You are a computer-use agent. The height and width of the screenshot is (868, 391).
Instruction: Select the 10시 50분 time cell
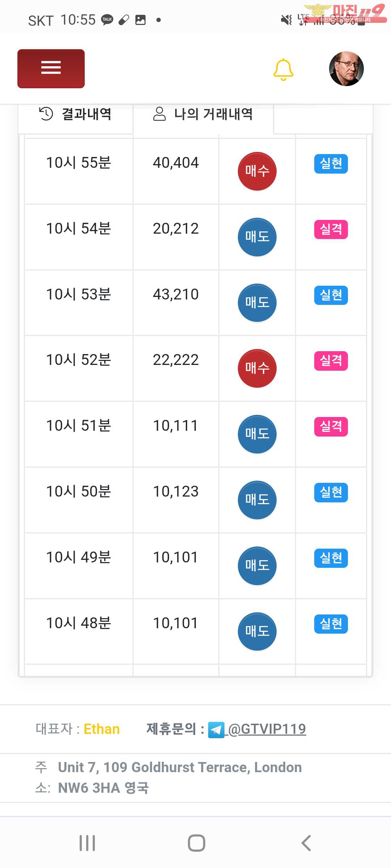(79, 492)
